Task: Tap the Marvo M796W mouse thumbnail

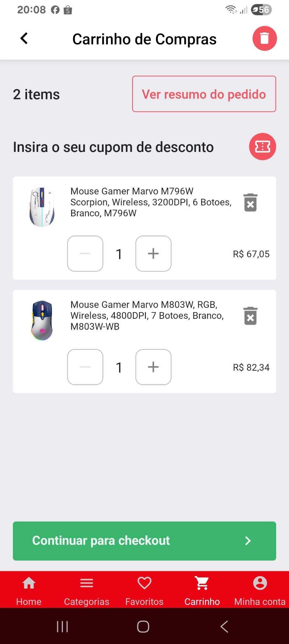Action: [x=42, y=207]
